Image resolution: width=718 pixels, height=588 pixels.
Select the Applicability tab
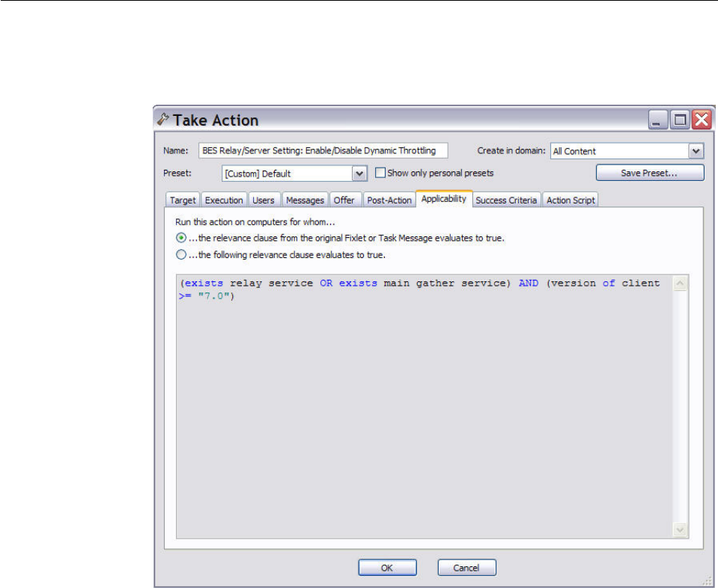point(444,198)
